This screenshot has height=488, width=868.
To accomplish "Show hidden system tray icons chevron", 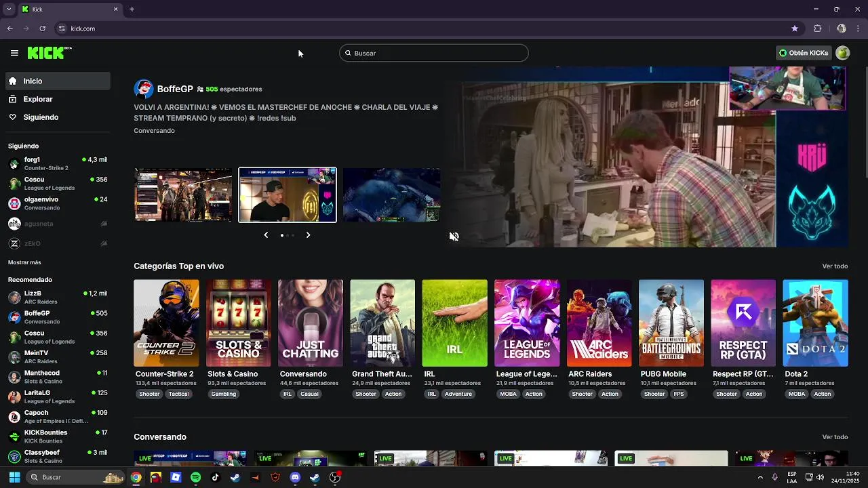I will tap(760, 477).
